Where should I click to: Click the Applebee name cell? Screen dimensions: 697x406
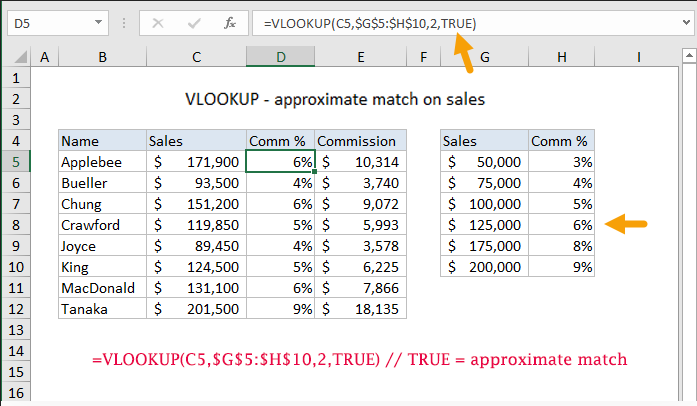(x=101, y=161)
